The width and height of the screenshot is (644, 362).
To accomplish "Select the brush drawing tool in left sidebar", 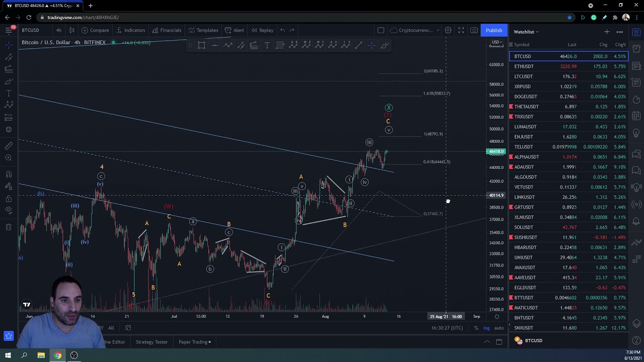I will [x=9, y=81].
